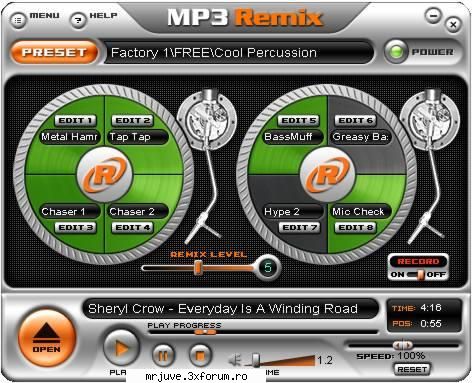The width and height of the screenshot is (473, 383).
Task: Pause the track with Pause button
Action: click(x=163, y=356)
